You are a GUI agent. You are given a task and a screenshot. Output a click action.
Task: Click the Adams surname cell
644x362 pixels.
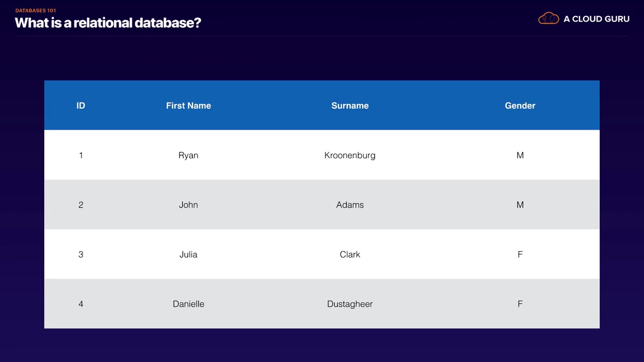(350, 205)
